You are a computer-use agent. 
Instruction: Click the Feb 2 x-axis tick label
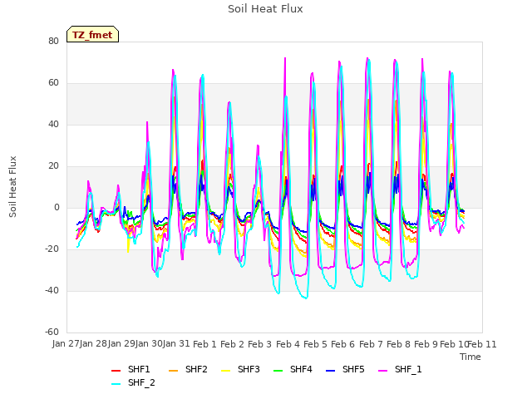pyautogui.click(x=233, y=344)
